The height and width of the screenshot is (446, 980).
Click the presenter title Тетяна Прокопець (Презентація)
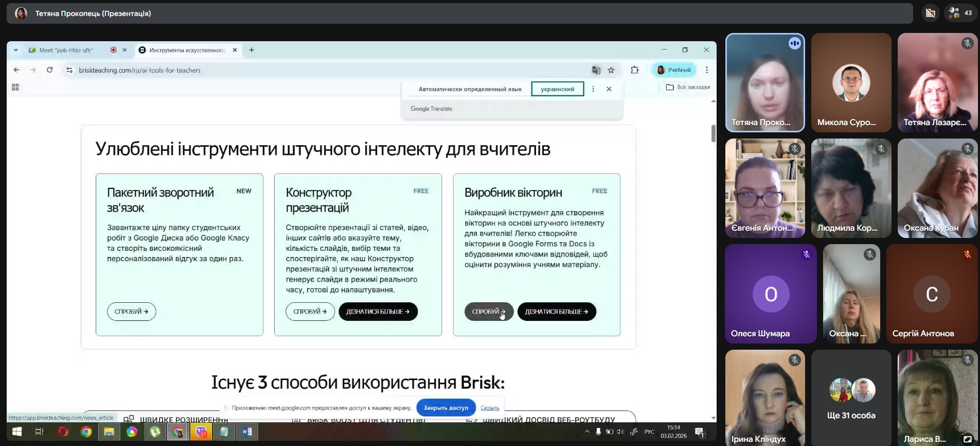click(x=93, y=13)
